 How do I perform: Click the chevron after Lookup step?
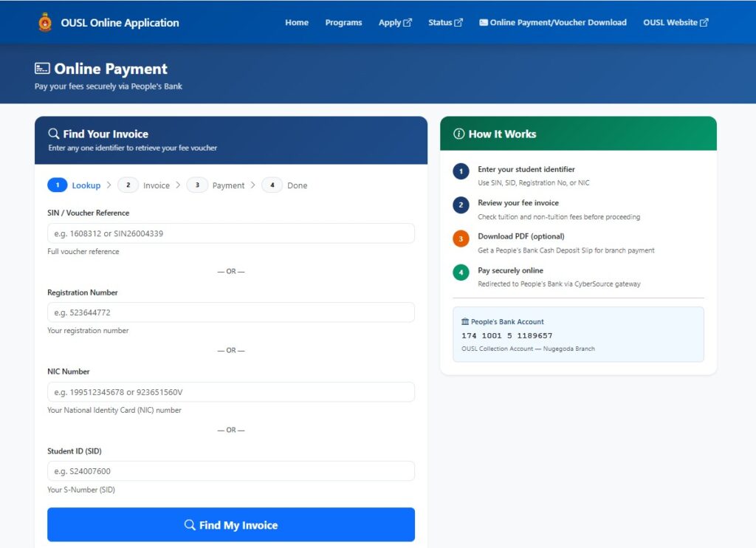tap(109, 185)
